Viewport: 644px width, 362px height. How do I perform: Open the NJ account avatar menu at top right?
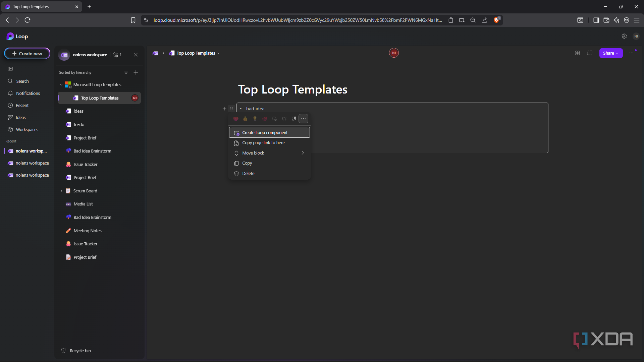pyautogui.click(x=636, y=36)
